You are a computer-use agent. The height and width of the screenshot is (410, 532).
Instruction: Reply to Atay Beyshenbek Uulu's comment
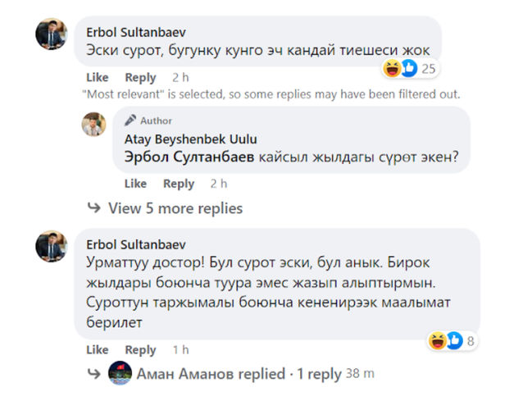pyautogui.click(x=179, y=184)
